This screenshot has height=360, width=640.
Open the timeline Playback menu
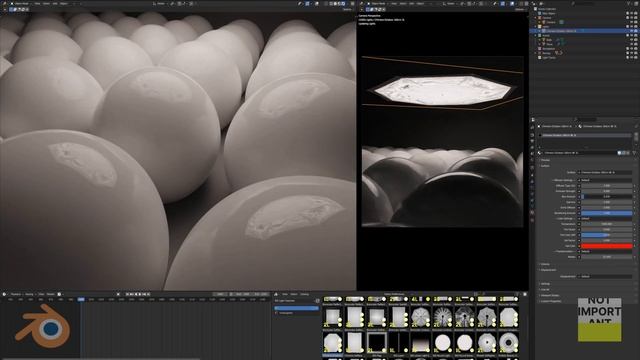(x=16, y=294)
